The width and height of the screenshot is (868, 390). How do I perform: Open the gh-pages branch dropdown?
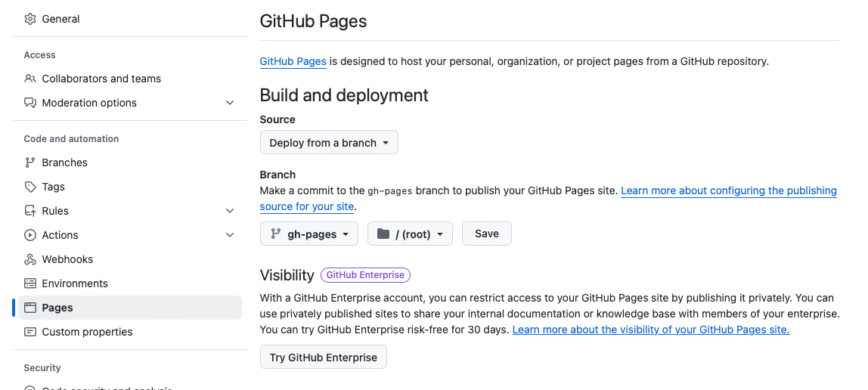coord(309,234)
